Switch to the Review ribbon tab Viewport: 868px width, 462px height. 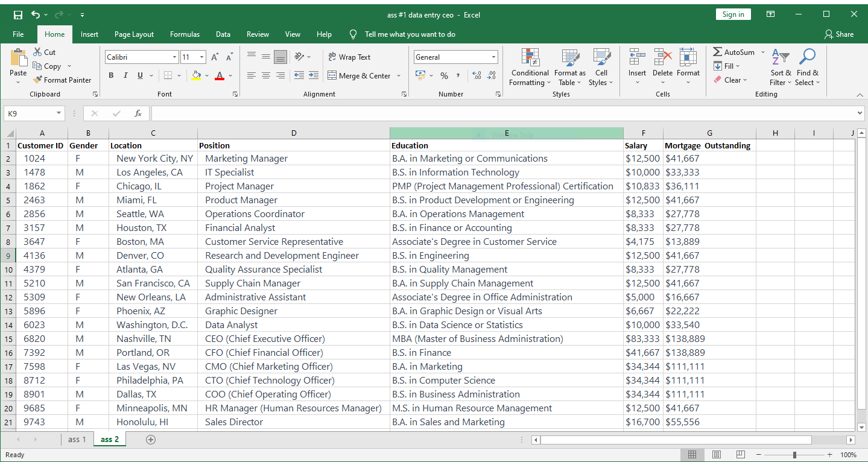click(x=258, y=34)
